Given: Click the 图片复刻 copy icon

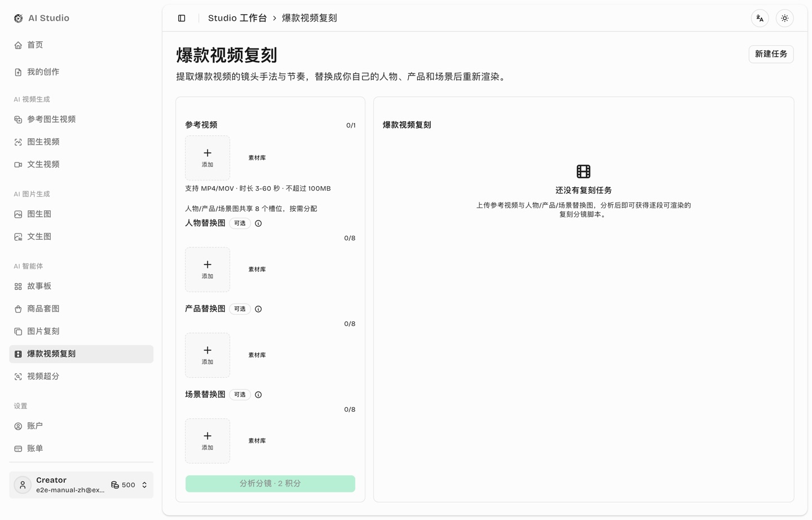Looking at the screenshot, I should [18, 332].
